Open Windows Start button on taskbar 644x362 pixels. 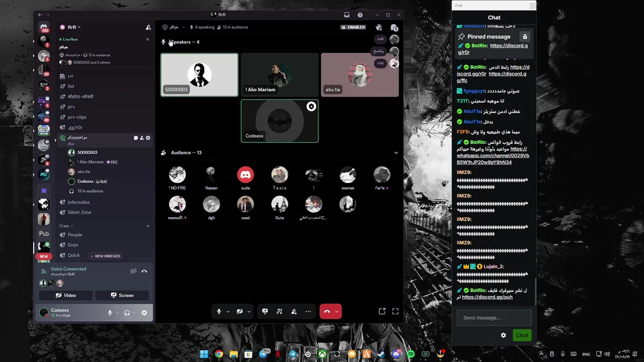204,354
